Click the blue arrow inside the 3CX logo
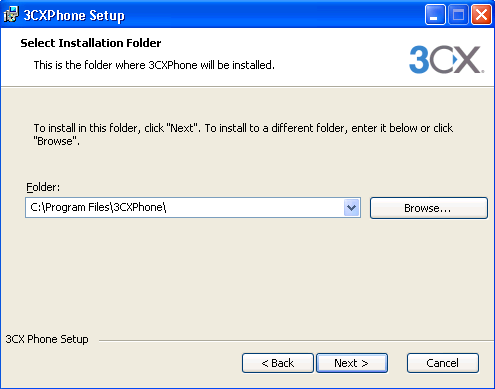Screen dimensions: 495x389 point(455,59)
